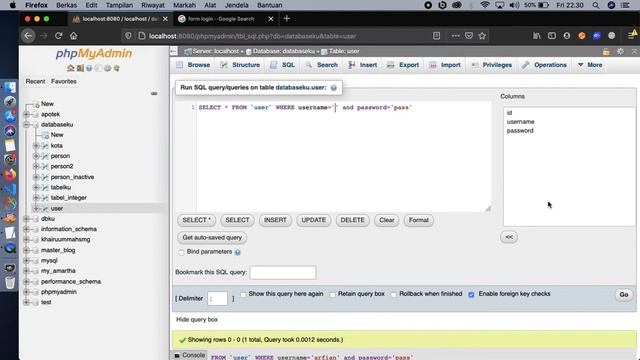Reload navigation panel green icon
Viewport: 640px width, 360px height.
tap(117, 68)
